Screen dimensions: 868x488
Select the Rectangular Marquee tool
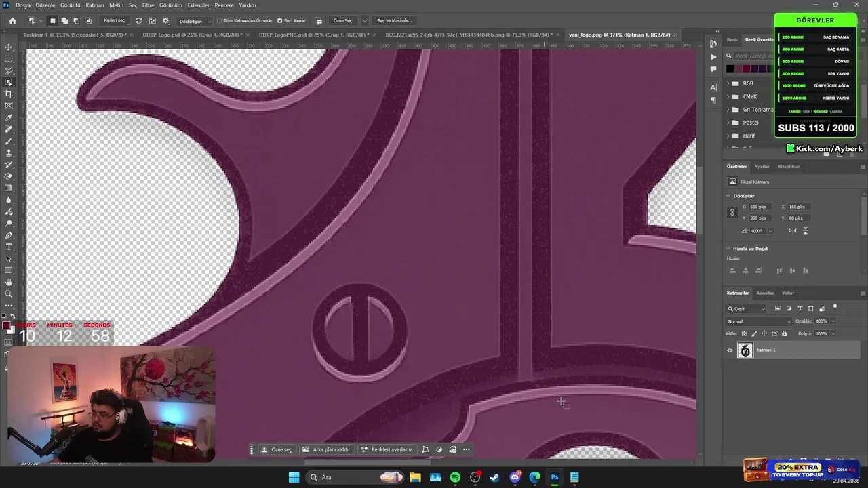[9, 59]
